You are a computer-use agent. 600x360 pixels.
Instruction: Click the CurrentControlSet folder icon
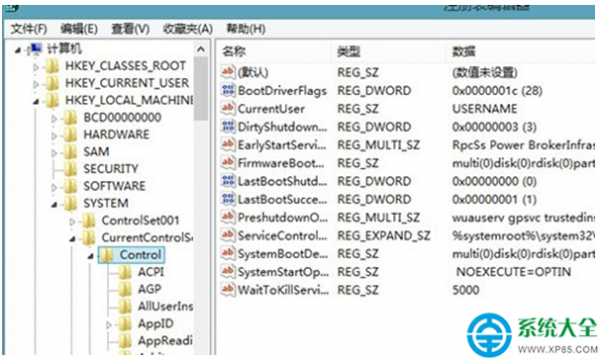click(89, 238)
